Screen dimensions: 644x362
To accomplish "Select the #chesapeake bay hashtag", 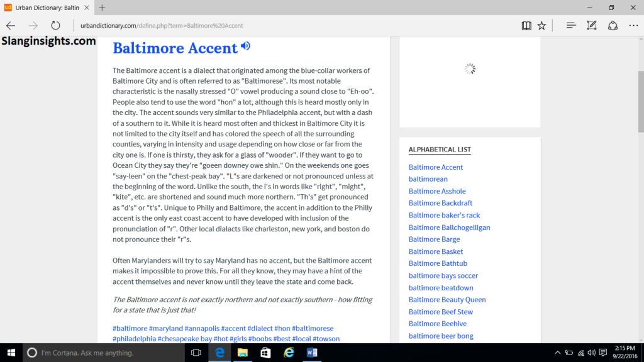I will point(185,339).
